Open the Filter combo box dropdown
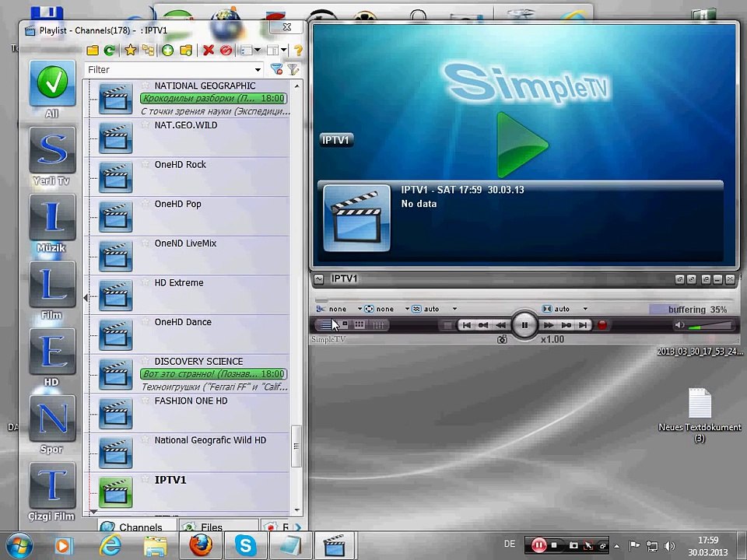 pos(258,70)
